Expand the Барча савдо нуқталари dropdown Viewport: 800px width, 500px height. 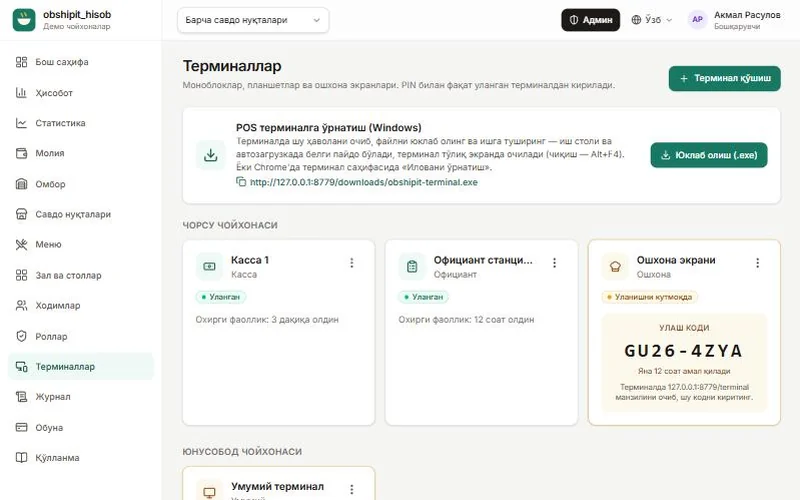tap(253, 20)
